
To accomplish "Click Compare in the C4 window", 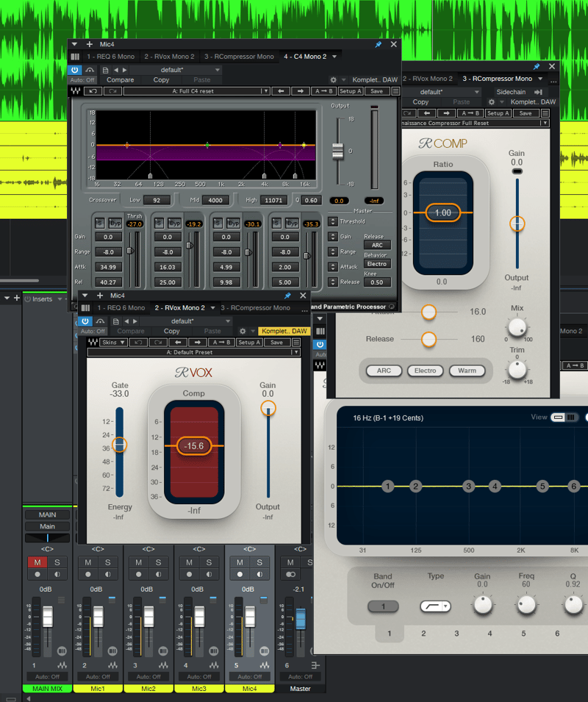I will coord(120,79).
